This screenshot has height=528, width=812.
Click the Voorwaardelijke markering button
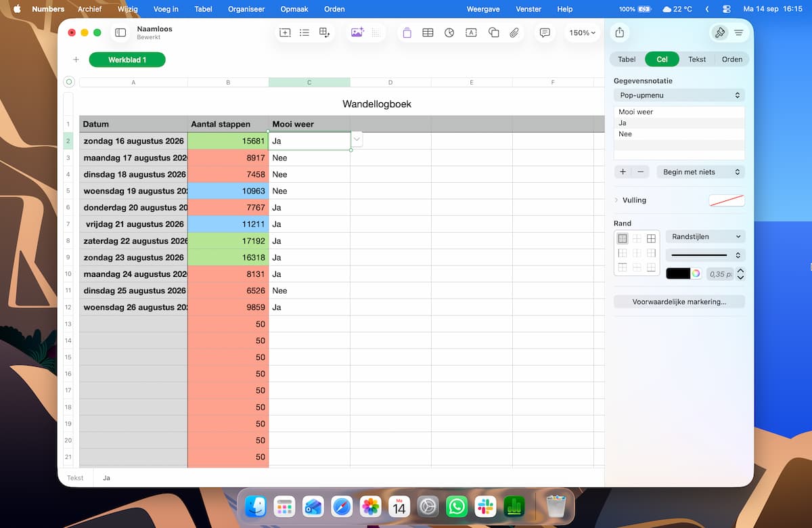(679, 302)
